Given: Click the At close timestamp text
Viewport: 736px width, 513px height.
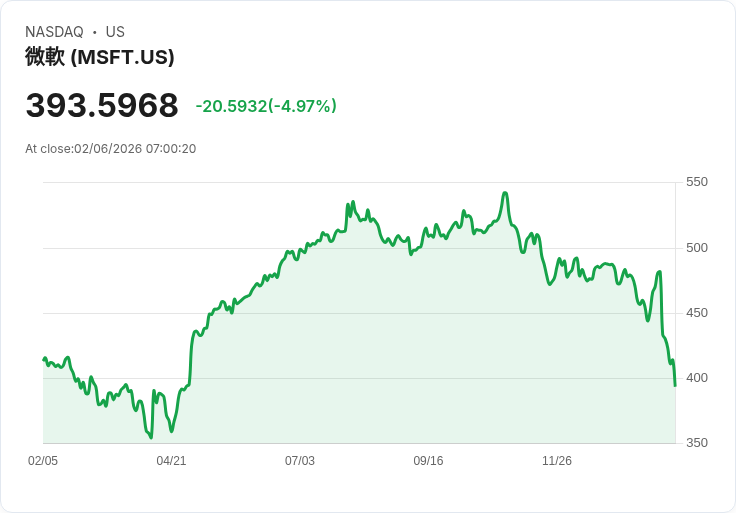Looking at the screenshot, I should point(111,149).
